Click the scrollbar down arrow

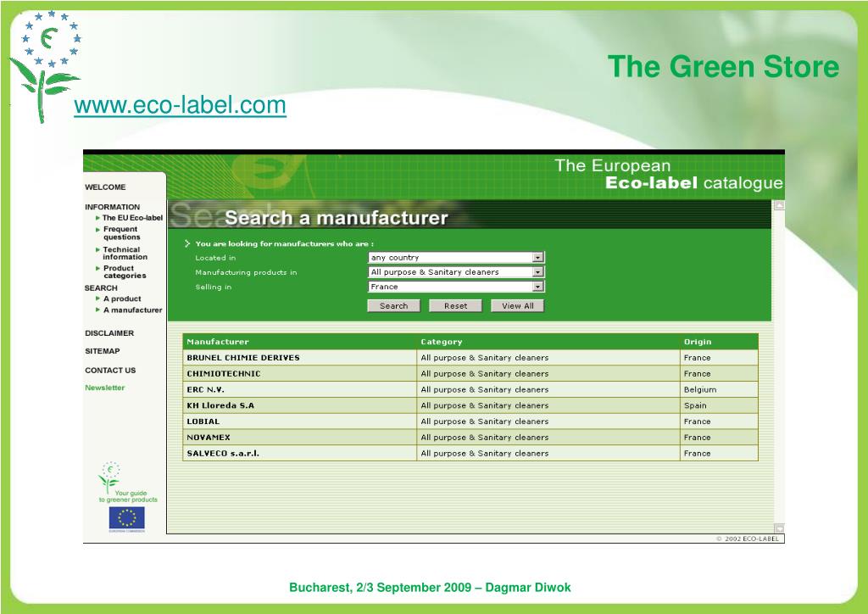pos(779,528)
